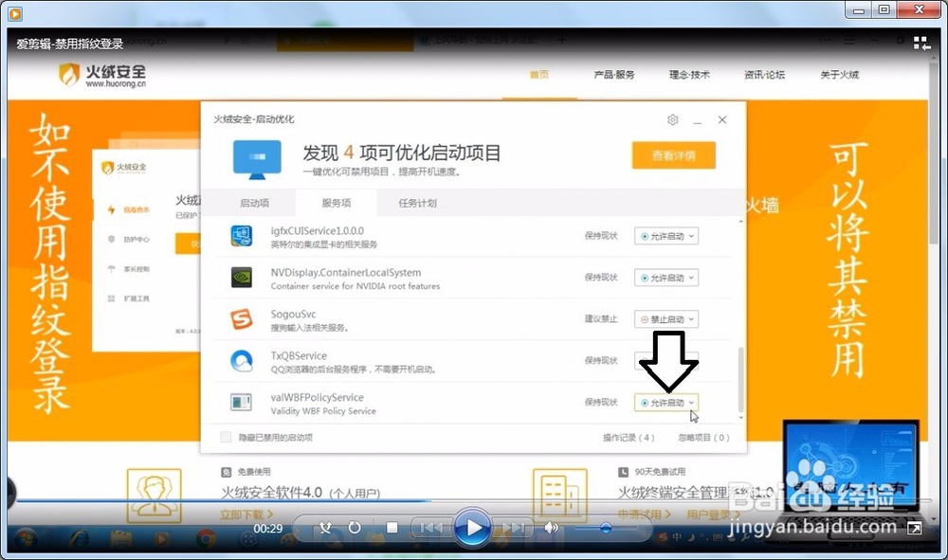Enable the hide disabled startup items checkbox
The width and height of the screenshot is (948, 560).
[x=225, y=439]
